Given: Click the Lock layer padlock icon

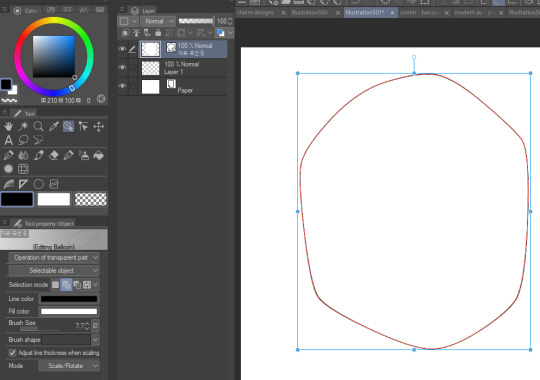Looking at the screenshot, I should (x=158, y=33).
